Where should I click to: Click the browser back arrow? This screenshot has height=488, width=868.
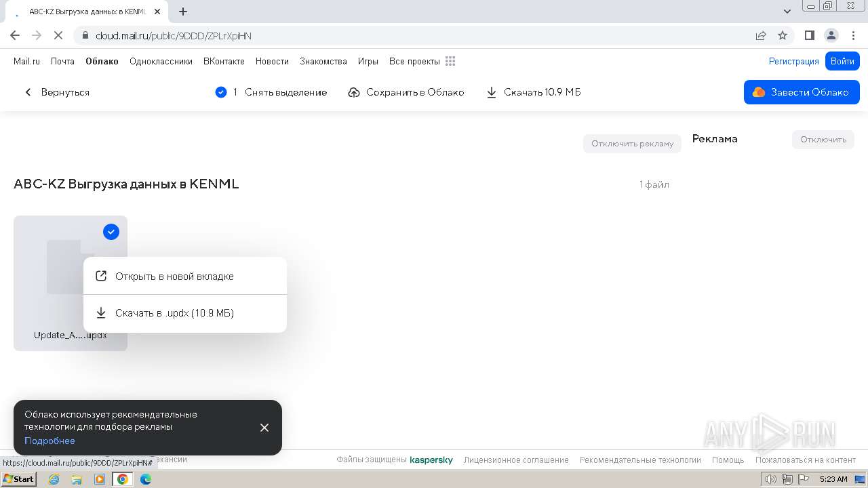click(x=15, y=35)
